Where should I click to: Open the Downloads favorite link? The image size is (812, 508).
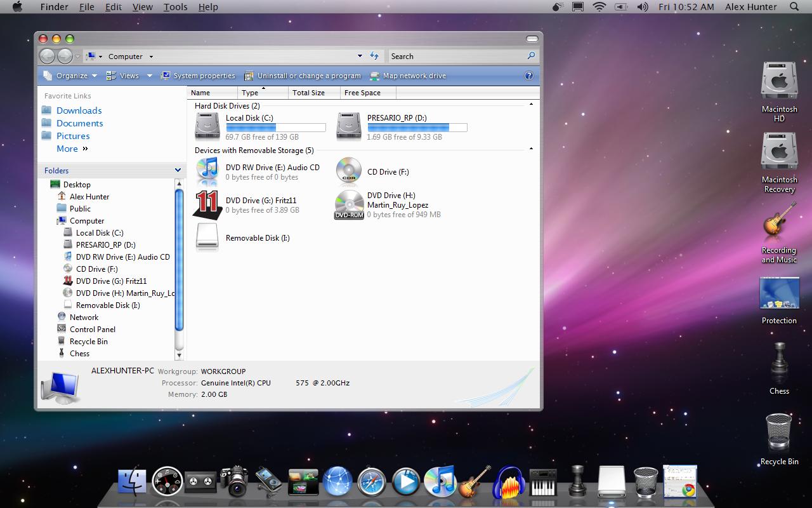(79, 110)
